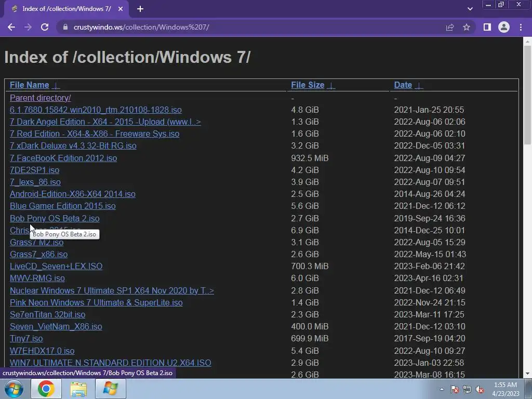Screen dimensions: 532x399
Task: Select the Index of /collection/Windows 7 tab
Action: [x=66, y=9]
